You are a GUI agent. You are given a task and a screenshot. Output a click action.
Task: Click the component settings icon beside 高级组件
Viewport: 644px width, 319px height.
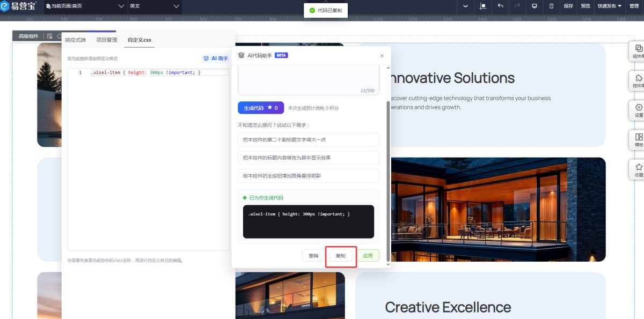click(50, 36)
